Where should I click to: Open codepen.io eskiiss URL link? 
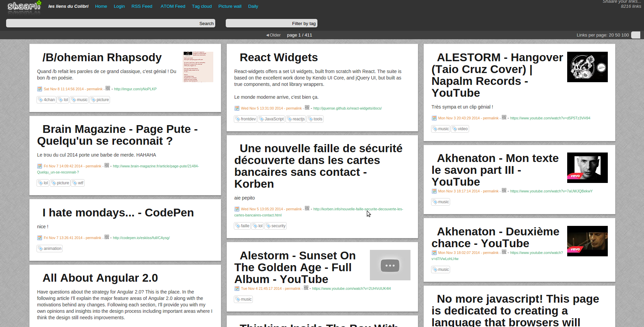tap(141, 238)
